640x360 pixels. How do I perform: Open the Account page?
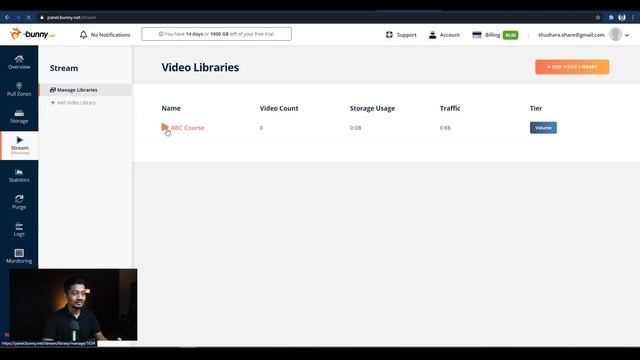[x=444, y=35]
